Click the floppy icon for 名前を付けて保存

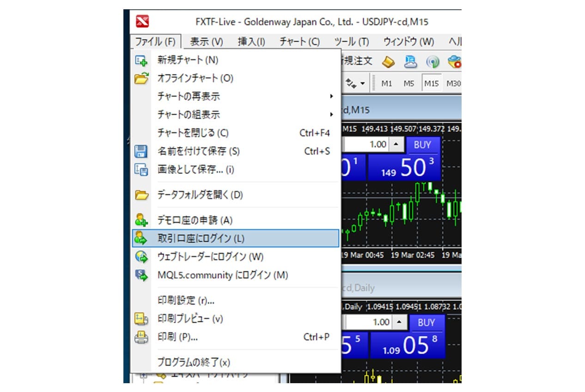140,151
